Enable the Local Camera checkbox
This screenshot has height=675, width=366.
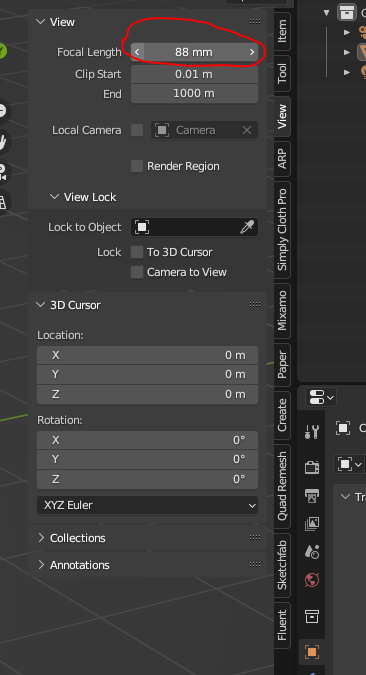137,130
